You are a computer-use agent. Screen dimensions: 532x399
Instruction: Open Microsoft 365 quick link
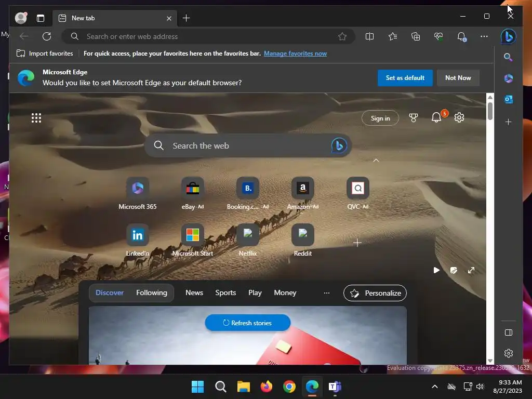tap(137, 193)
